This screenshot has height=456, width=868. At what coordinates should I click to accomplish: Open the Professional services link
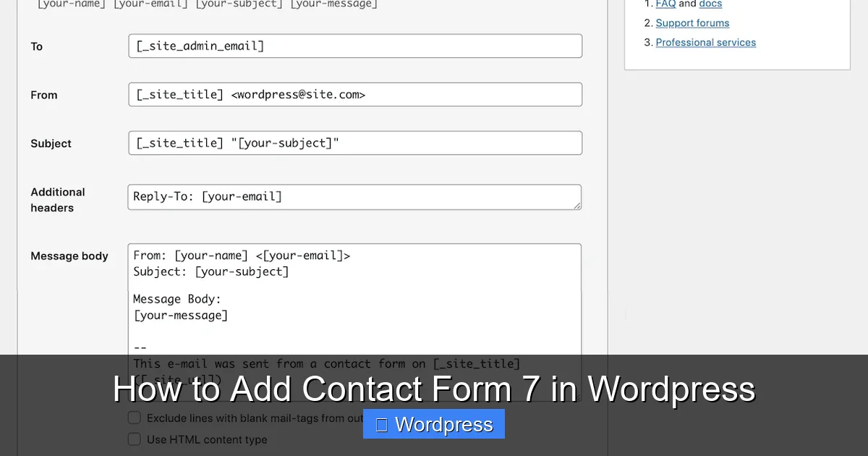click(x=705, y=42)
